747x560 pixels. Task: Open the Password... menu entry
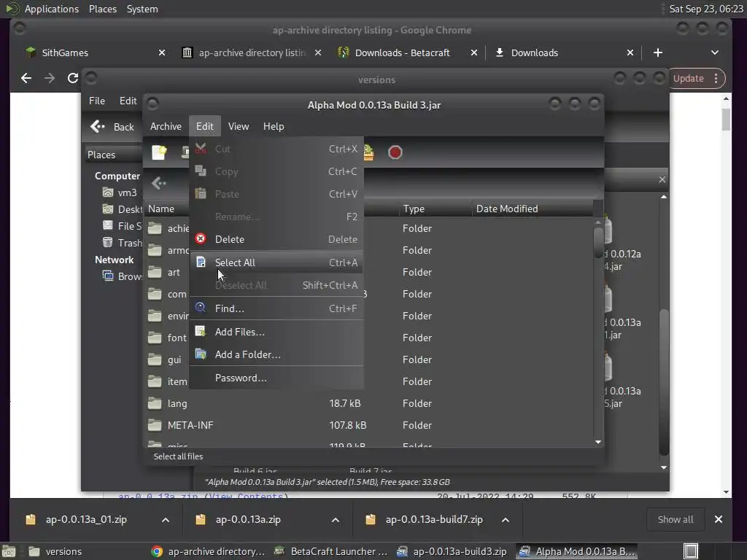[276, 378]
